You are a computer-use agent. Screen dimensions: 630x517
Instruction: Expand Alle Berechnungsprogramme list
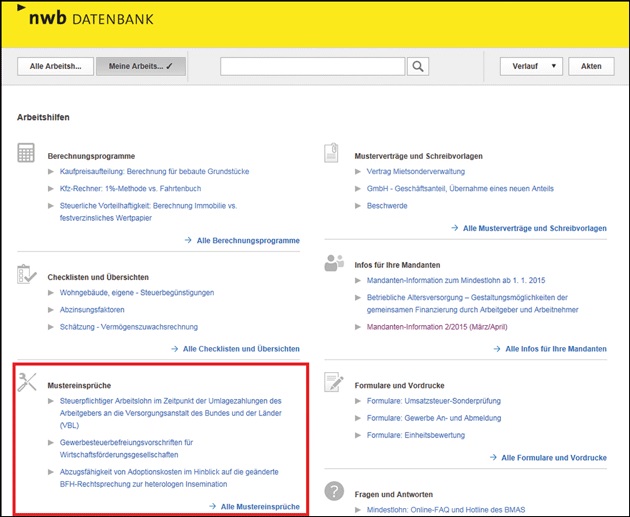click(x=248, y=240)
